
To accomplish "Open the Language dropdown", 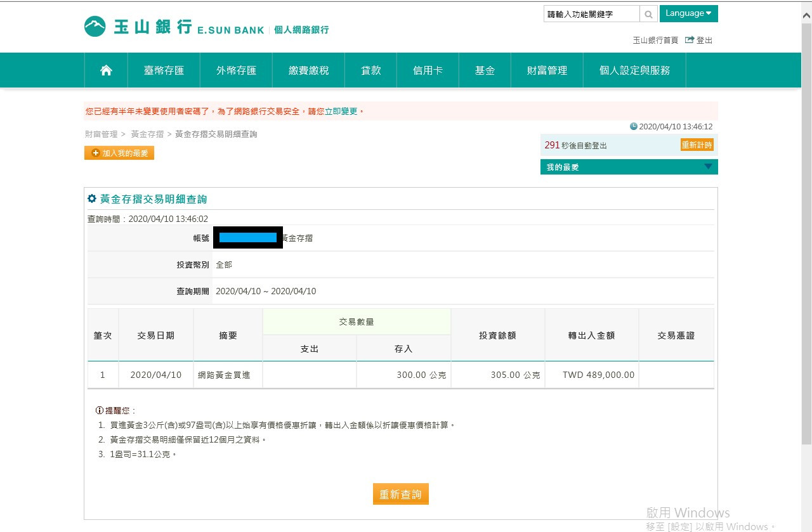I will pos(688,13).
